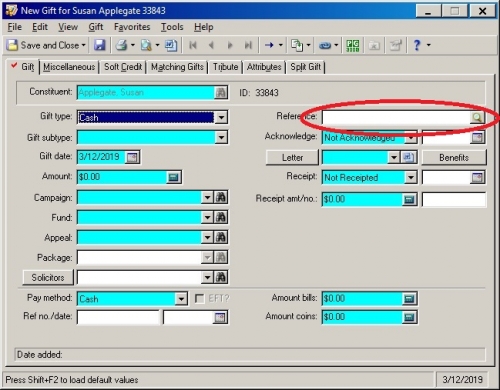Click the Benefits button

click(454, 157)
